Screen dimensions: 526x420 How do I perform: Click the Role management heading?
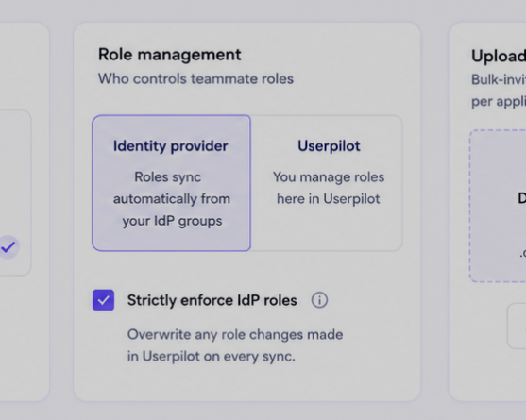[169, 55]
